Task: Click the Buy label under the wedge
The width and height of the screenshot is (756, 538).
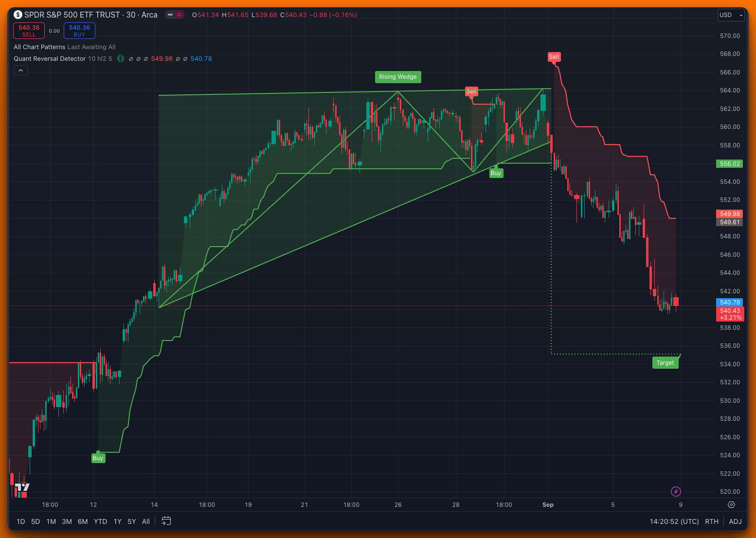Action: coord(496,173)
